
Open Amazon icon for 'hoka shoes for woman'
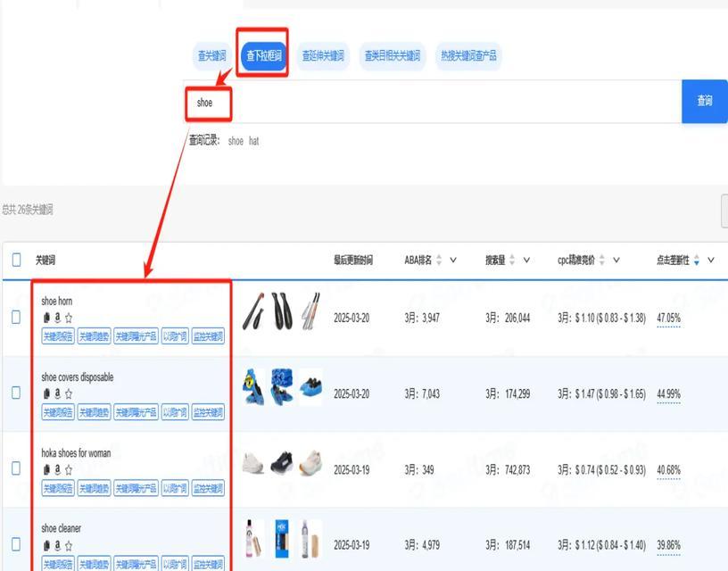click(58, 469)
